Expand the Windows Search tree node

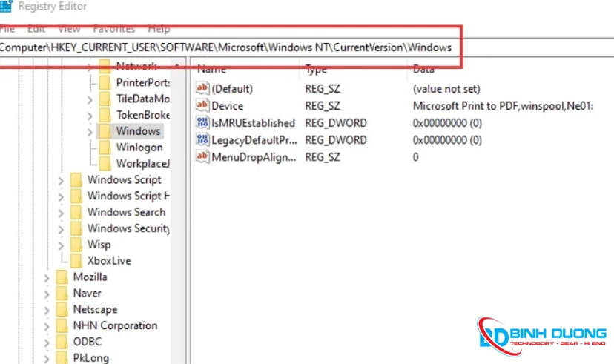[x=61, y=214]
